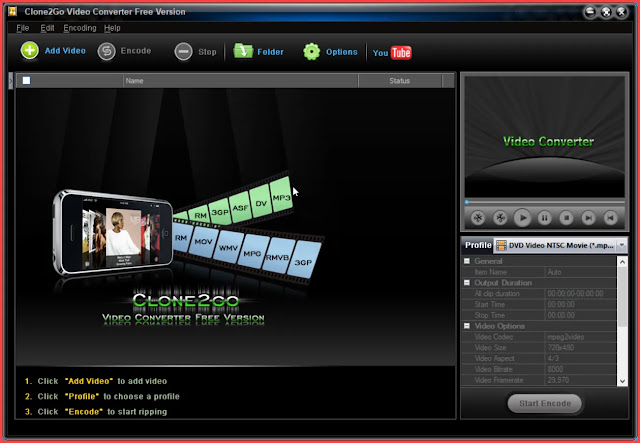Maximize the Clone2Go window
Viewport: 640px width, 443px height.
point(606,12)
